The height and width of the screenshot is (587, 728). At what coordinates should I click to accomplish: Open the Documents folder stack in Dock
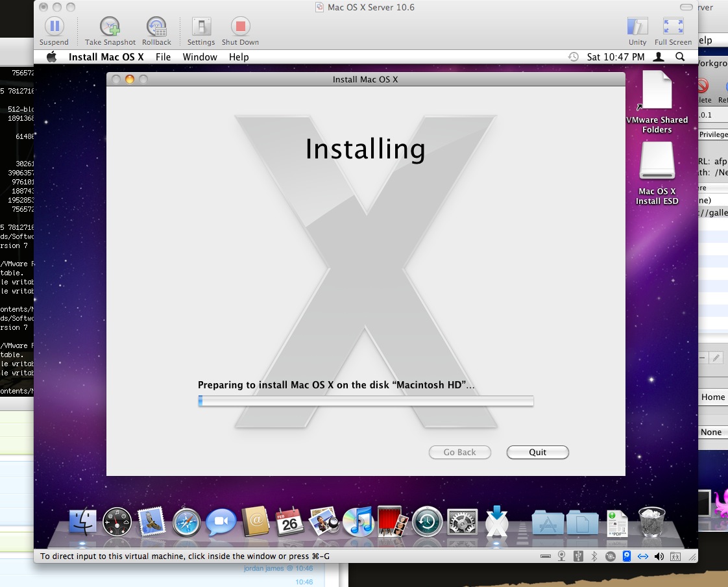(x=582, y=523)
